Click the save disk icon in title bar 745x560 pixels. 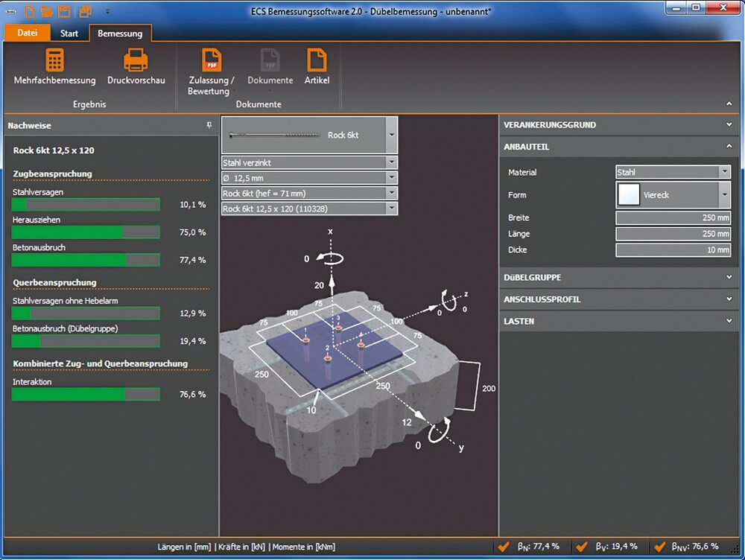(64, 11)
